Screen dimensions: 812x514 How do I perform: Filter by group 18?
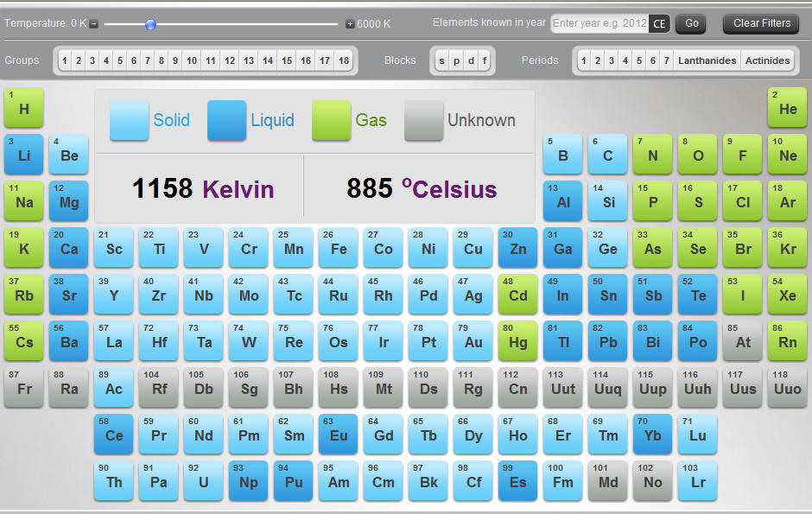click(344, 60)
